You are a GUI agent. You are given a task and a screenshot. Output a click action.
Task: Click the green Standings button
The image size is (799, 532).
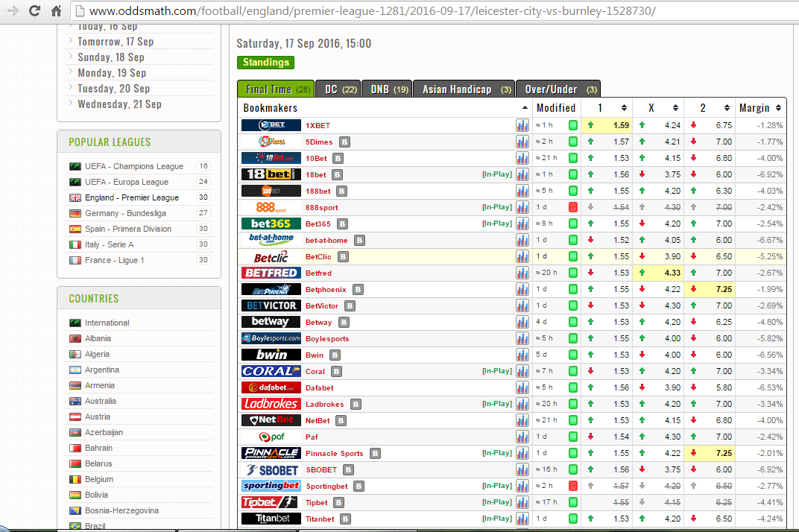click(x=265, y=63)
